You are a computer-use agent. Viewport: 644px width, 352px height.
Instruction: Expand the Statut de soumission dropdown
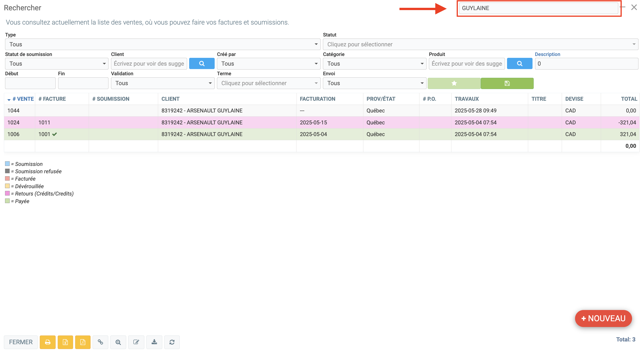(57, 64)
